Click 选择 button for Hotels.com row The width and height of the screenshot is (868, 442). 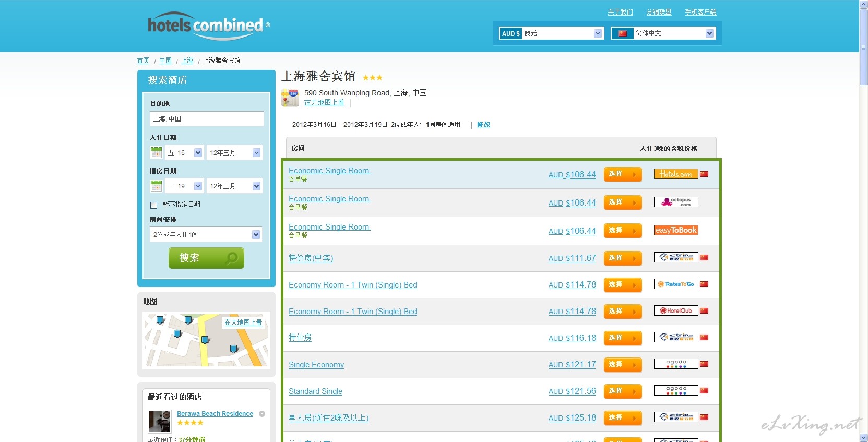[623, 174]
